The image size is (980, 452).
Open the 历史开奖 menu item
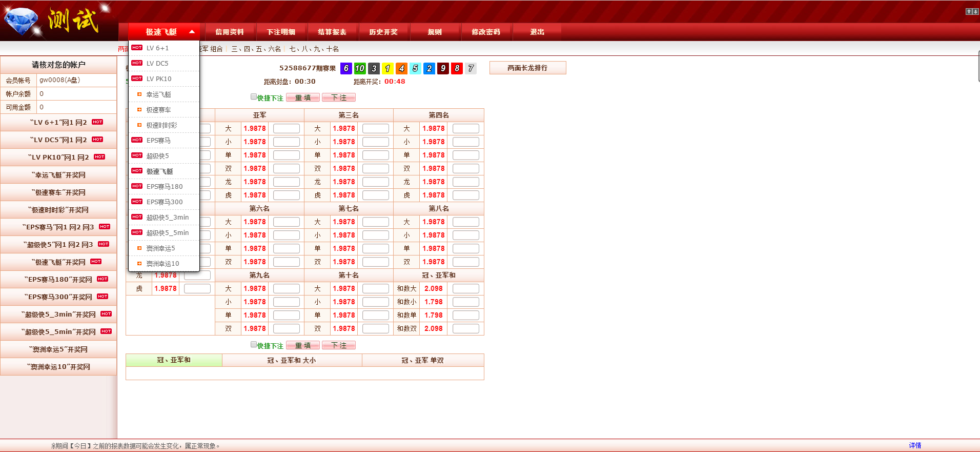tap(383, 32)
